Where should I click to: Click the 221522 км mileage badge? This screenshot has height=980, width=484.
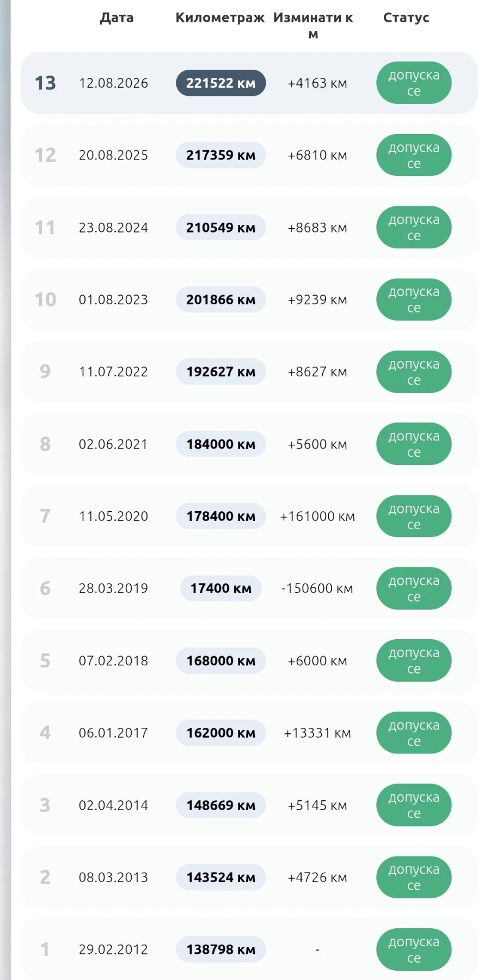tap(220, 83)
